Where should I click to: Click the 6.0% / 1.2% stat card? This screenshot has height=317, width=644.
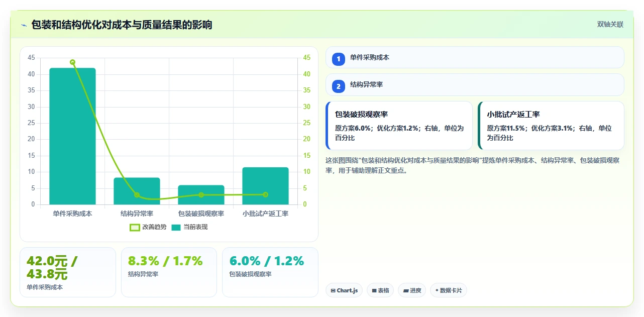point(270,272)
